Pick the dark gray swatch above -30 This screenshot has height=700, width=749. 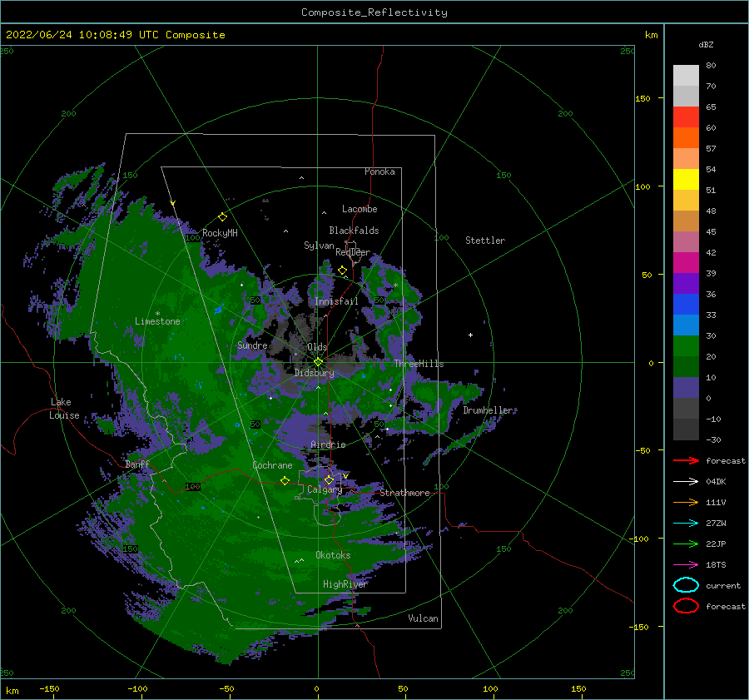686,429
